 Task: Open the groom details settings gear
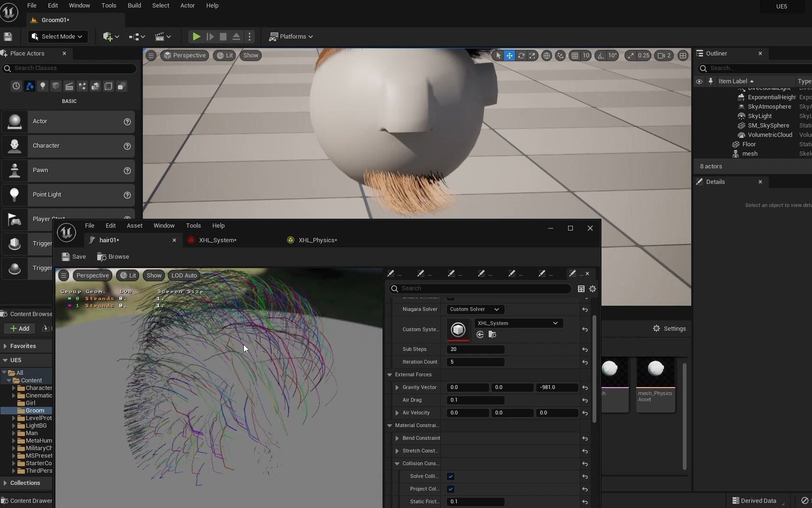593,289
